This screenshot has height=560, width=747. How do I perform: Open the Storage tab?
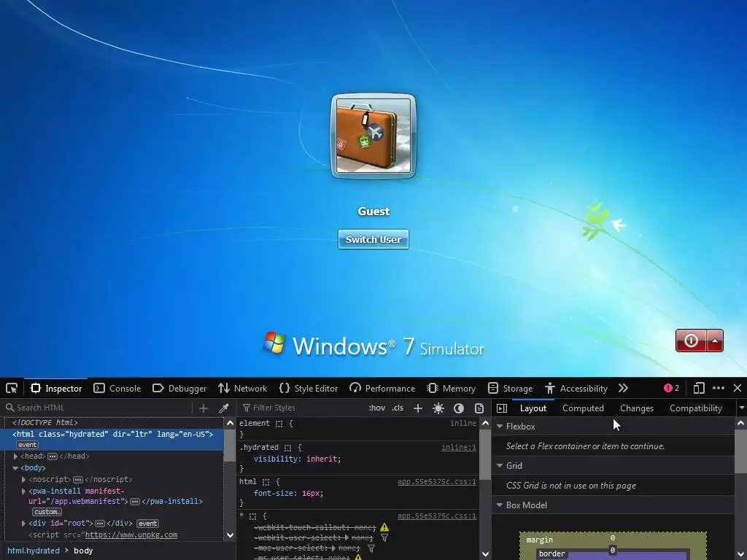510,388
